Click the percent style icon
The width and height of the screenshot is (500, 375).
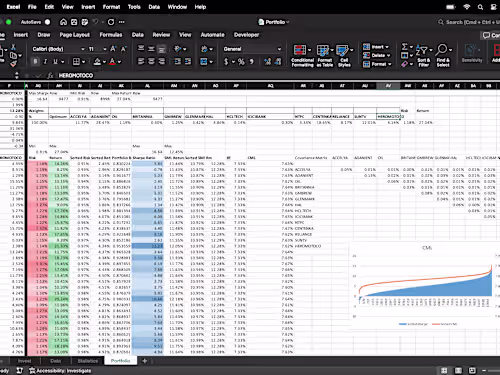[x=241, y=61]
